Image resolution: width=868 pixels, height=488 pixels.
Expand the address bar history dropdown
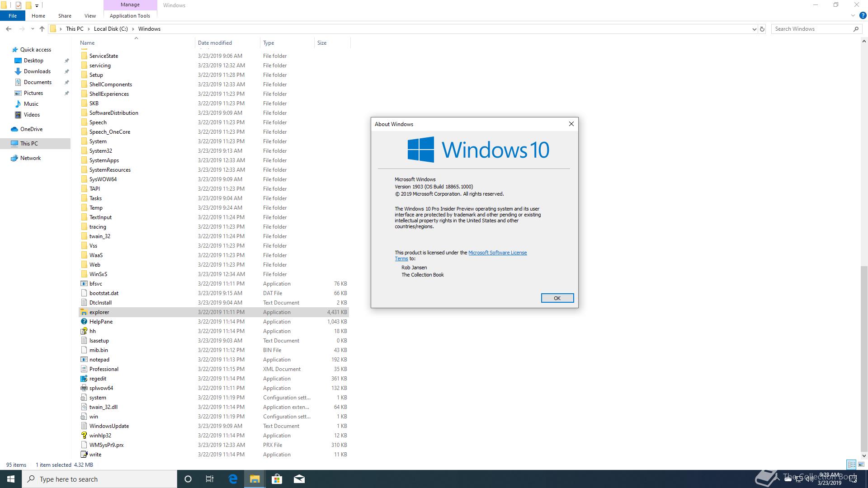[754, 29]
